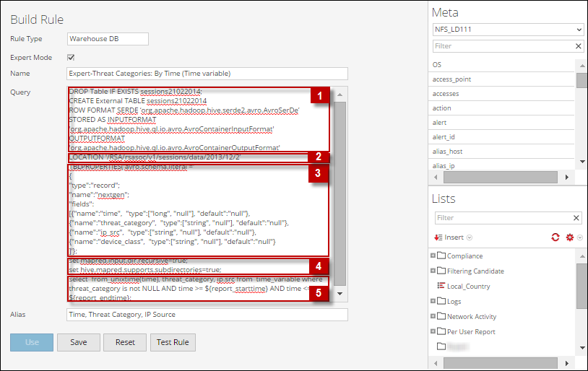Click the Filtering Candidate folder icon
Screen dimensions: 588x371
coord(441,271)
